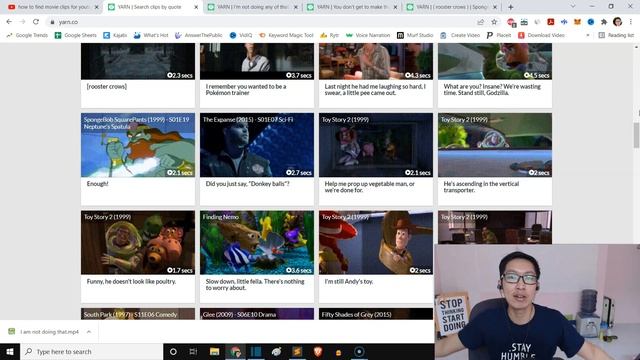
Task: Open the Chrome profile avatar
Action: tap(617, 22)
